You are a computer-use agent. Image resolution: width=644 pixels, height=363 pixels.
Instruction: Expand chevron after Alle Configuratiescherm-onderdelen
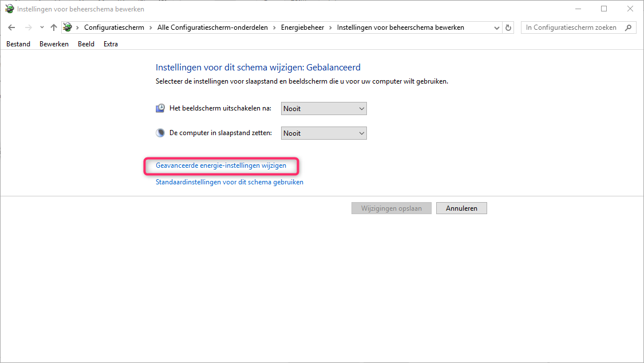[x=274, y=27]
